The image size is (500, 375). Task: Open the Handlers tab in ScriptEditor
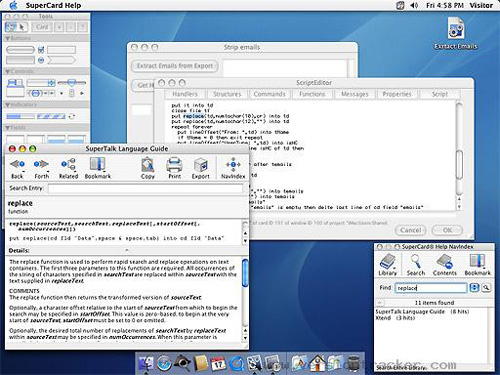pyautogui.click(x=185, y=94)
